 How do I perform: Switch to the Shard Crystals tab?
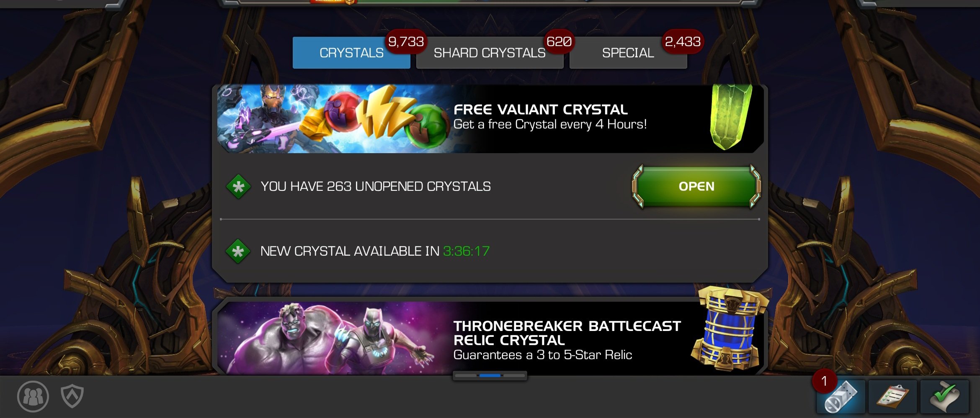point(490,53)
